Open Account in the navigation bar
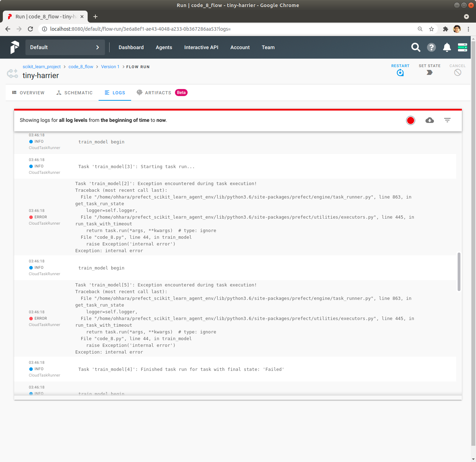The width and height of the screenshot is (476, 462). coord(240,47)
